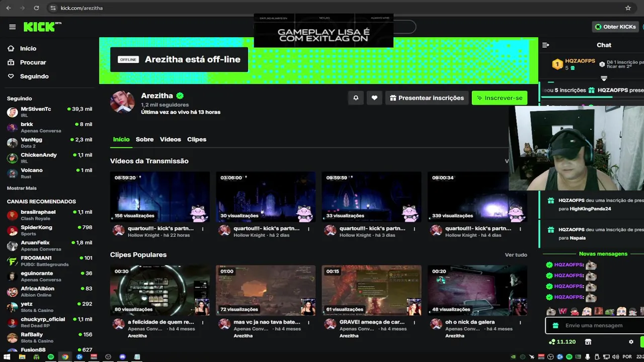Open the 03:06:00 stream video thumbnail
The width and height of the screenshot is (644, 362).
coord(266,197)
